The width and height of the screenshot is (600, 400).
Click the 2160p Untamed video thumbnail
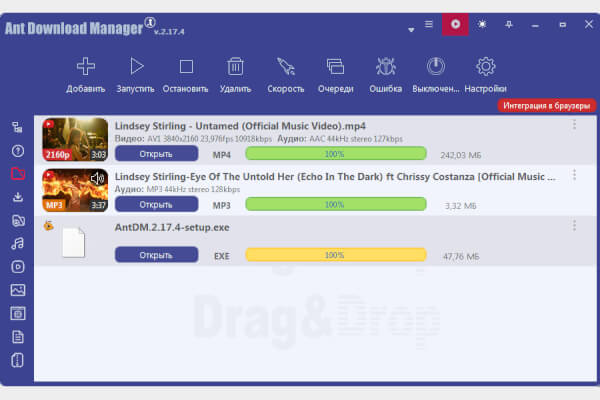(x=75, y=139)
